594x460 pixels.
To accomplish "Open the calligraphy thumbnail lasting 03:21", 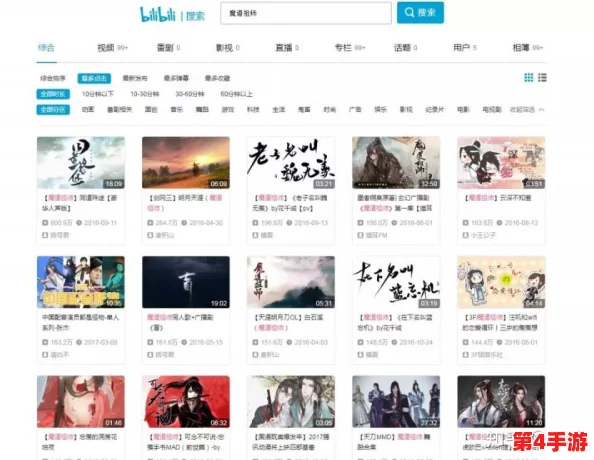I will click(x=291, y=163).
